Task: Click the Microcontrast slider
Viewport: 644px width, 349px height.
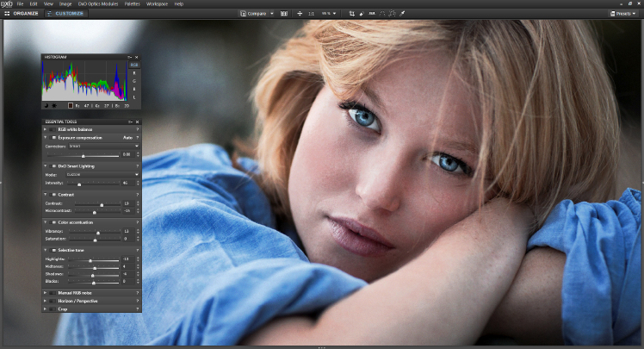Action: click(x=97, y=211)
